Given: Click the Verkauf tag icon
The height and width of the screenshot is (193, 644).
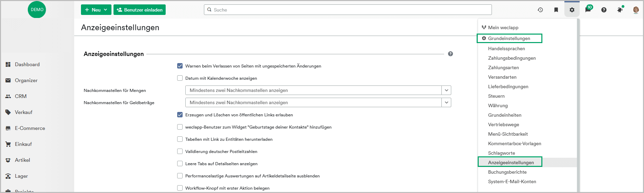Looking at the screenshot, I should 8,112.
